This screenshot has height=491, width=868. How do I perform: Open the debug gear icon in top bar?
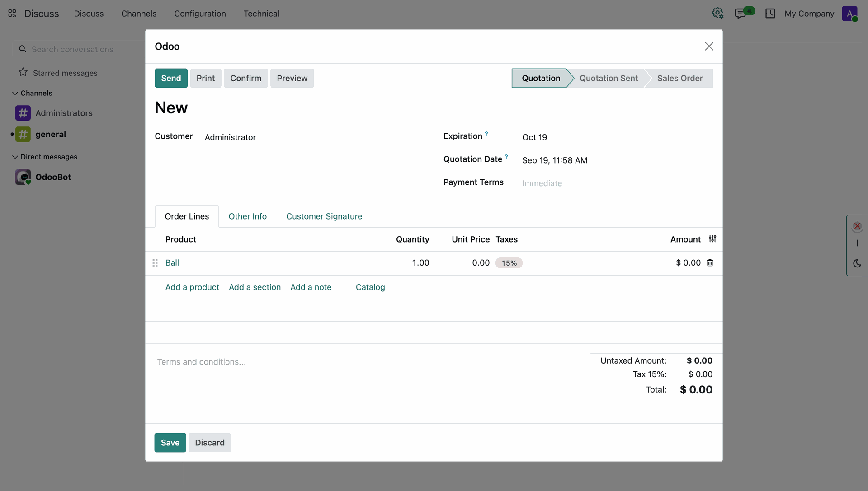tap(717, 13)
